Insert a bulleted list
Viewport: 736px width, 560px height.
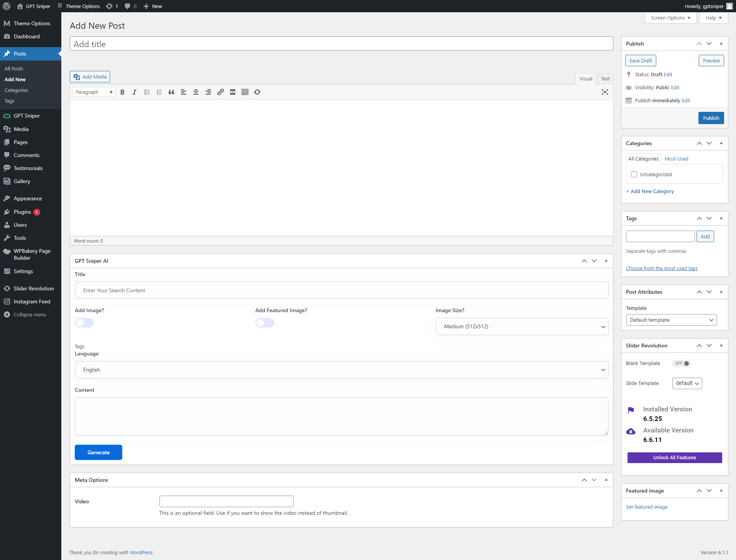tap(147, 92)
